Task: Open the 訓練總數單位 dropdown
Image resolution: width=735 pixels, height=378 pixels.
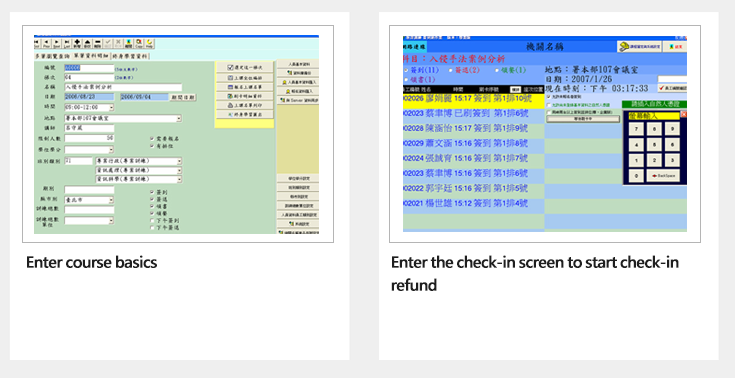Action: pos(111,221)
